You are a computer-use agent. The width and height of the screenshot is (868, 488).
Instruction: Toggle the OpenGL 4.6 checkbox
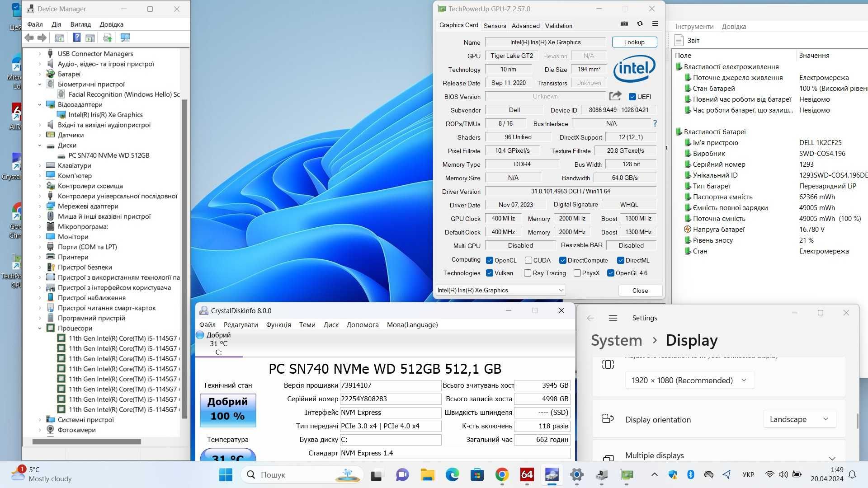(x=610, y=273)
